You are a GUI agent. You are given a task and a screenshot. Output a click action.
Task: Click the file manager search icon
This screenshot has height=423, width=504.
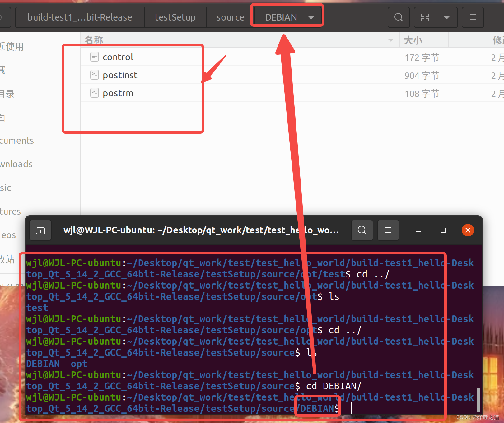point(399,17)
